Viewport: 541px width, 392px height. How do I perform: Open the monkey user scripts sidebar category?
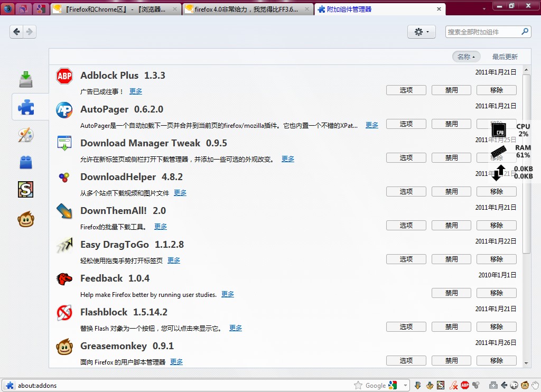point(26,219)
